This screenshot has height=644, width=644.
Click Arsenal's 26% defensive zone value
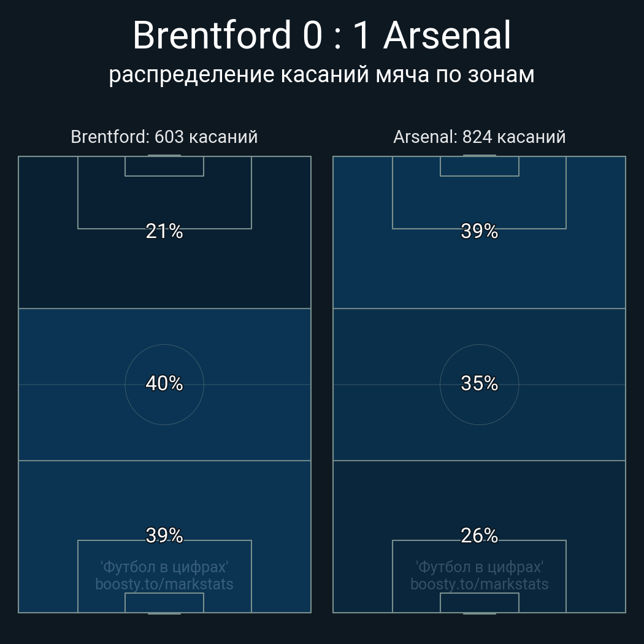tap(479, 535)
